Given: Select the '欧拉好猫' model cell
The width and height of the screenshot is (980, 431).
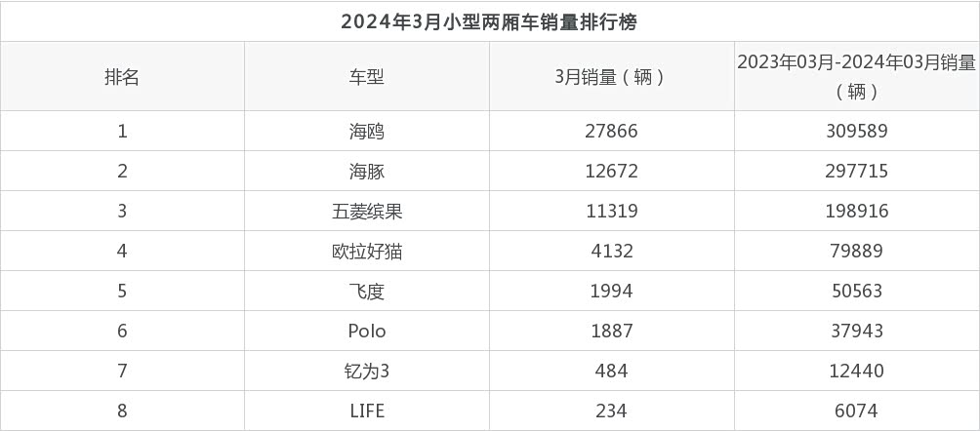Looking at the screenshot, I should coord(367,252).
